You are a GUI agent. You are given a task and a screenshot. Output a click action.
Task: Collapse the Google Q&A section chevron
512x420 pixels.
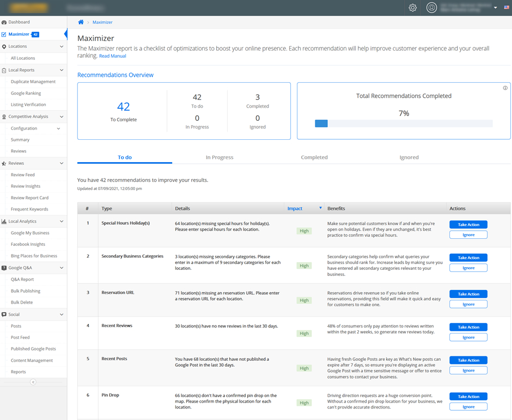[62, 268]
